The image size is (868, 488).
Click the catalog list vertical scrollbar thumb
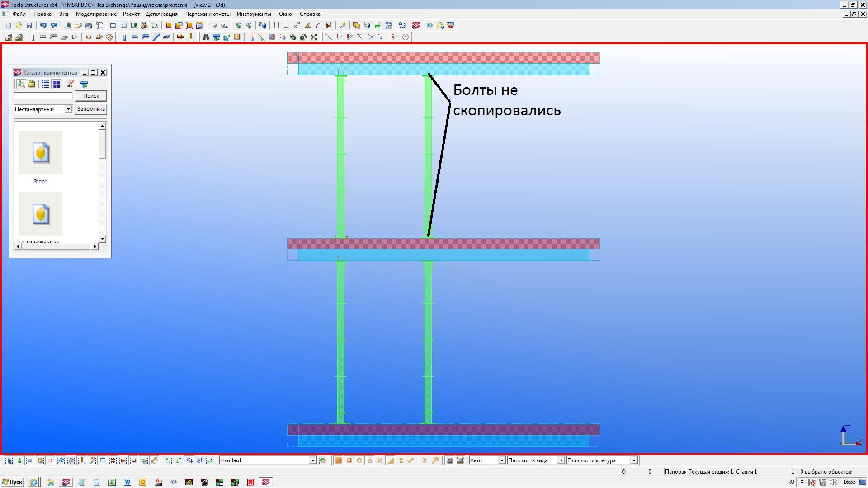tap(103, 144)
